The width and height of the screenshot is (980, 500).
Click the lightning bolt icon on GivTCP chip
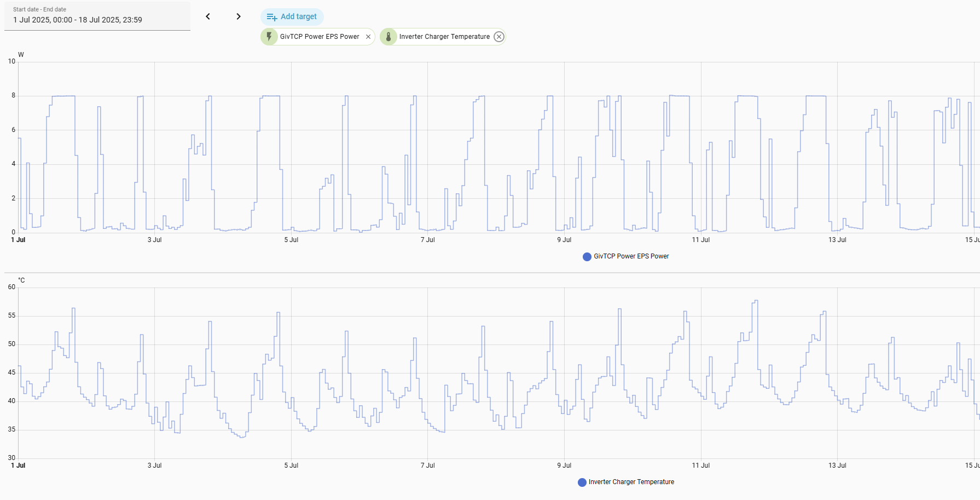click(x=269, y=37)
